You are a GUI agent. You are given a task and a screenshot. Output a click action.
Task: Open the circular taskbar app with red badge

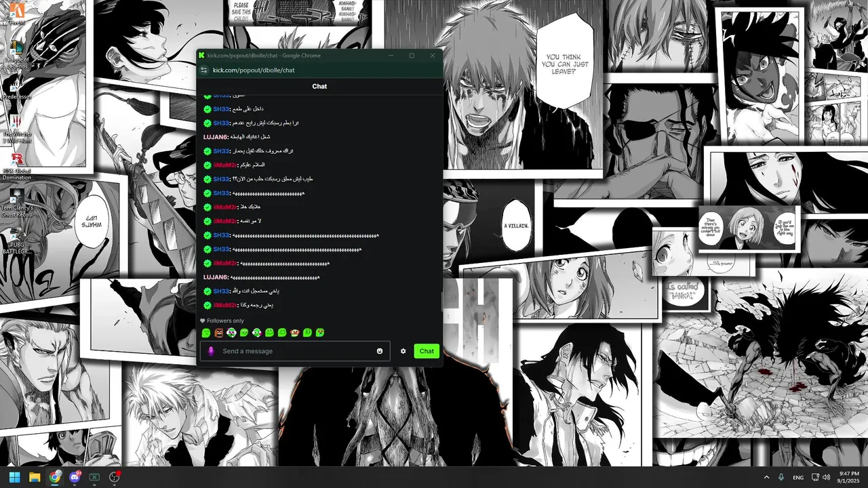tap(115, 477)
